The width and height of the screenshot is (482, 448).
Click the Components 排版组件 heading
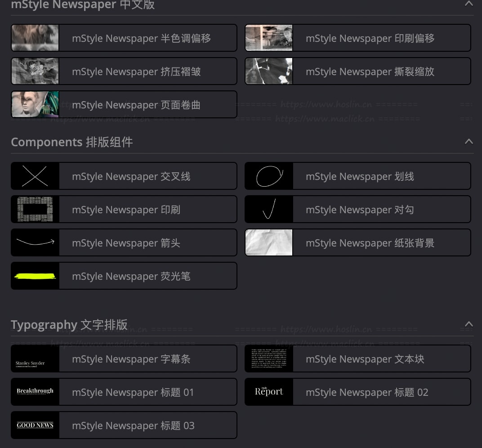(x=72, y=142)
